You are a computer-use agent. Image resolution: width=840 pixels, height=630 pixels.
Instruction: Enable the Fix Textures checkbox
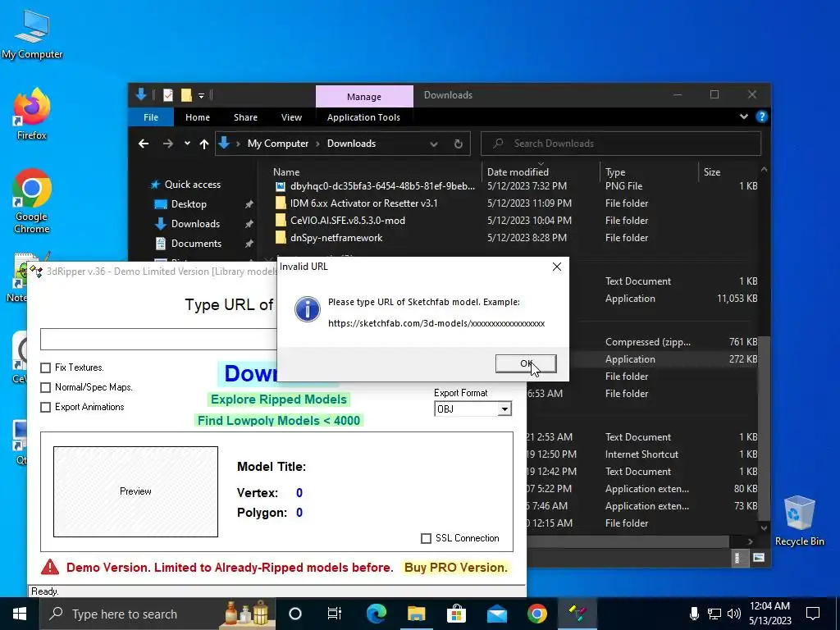(46, 367)
